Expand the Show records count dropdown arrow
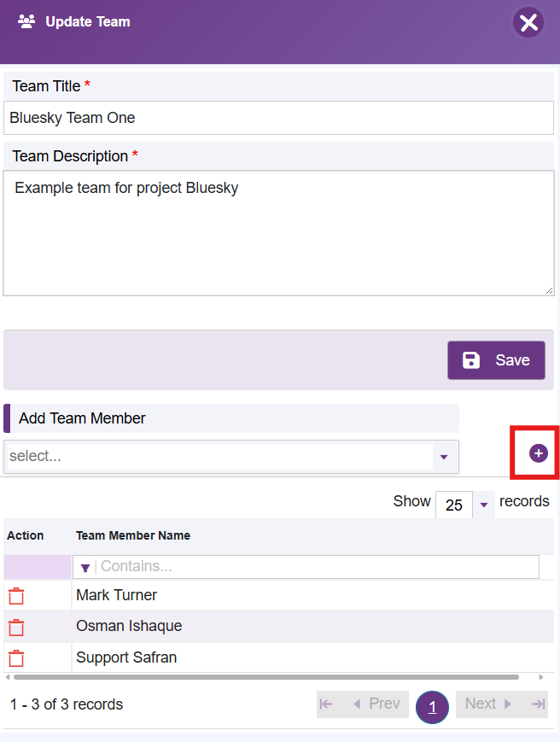The image size is (560, 742). (x=484, y=505)
